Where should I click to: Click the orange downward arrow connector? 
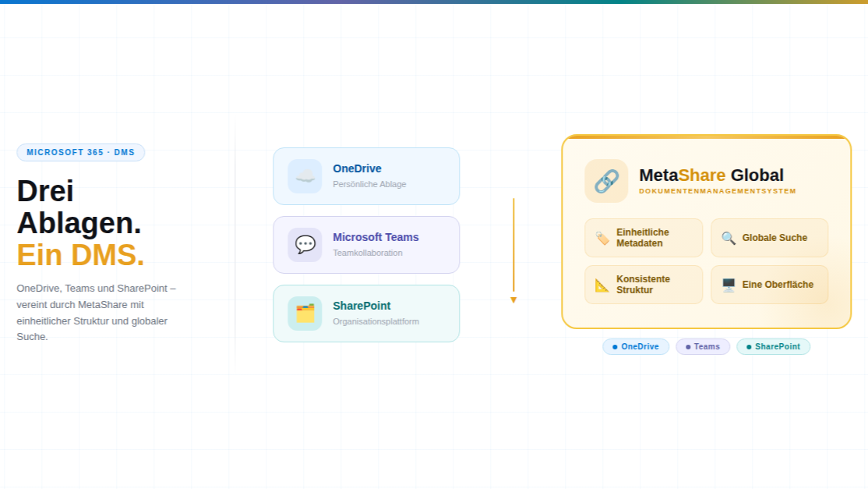click(513, 298)
